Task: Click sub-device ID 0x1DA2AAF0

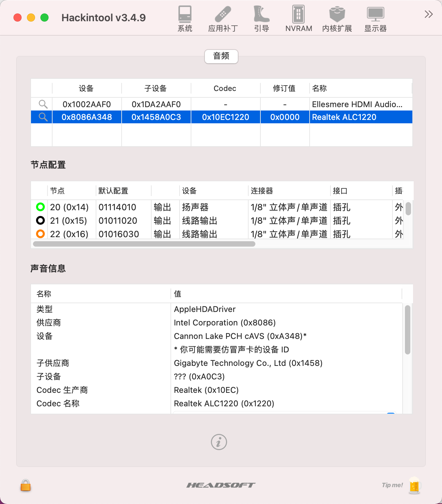Action: click(156, 104)
